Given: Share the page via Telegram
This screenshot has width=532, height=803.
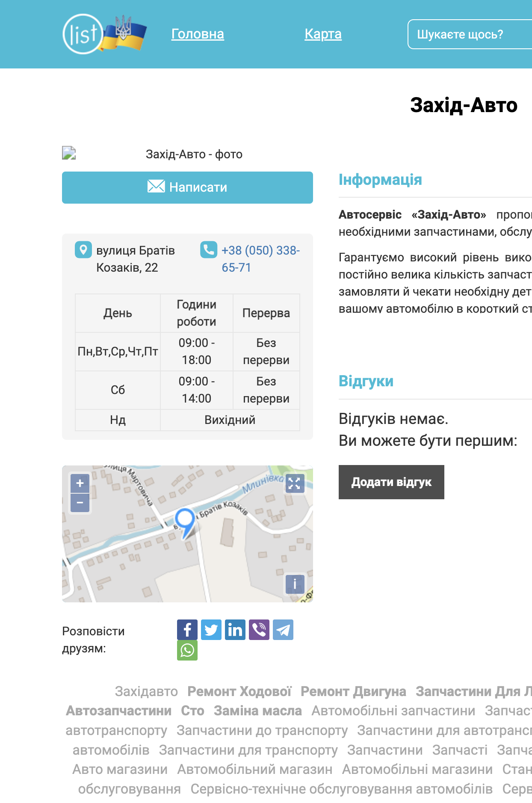Looking at the screenshot, I should tap(283, 630).
